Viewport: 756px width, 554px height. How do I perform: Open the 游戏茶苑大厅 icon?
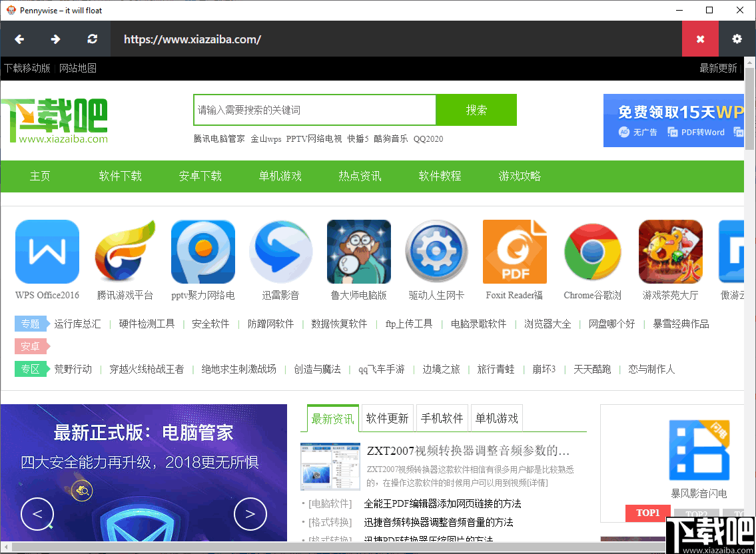[670, 252]
